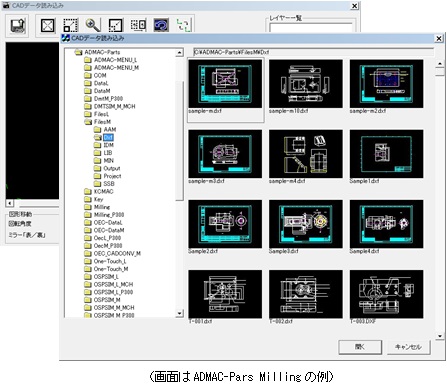Click the レイヤー一覧 layer list box

click(311, 27)
